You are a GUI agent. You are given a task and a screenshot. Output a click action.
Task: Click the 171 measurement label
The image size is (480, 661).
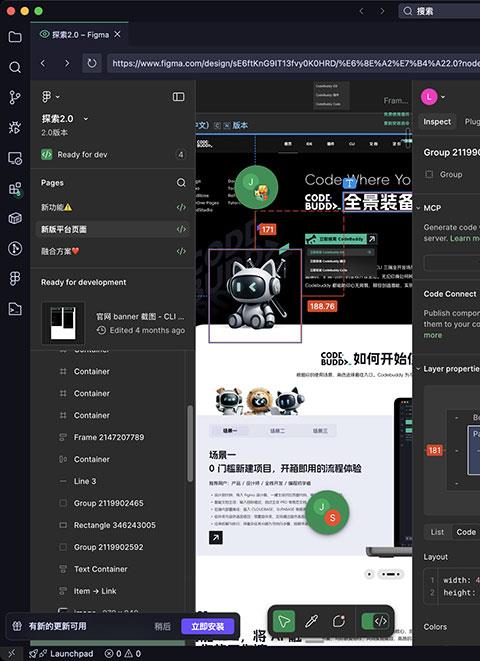pos(267,229)
